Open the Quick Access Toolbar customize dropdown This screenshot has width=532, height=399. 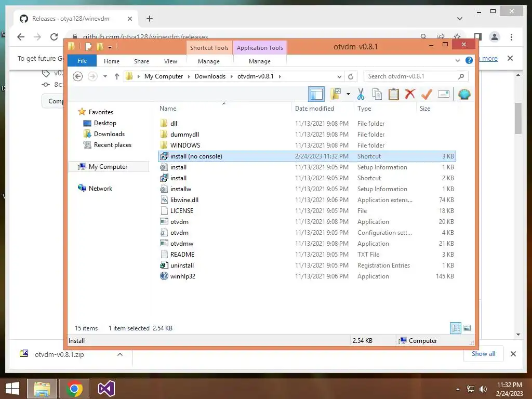pos(110,47)
